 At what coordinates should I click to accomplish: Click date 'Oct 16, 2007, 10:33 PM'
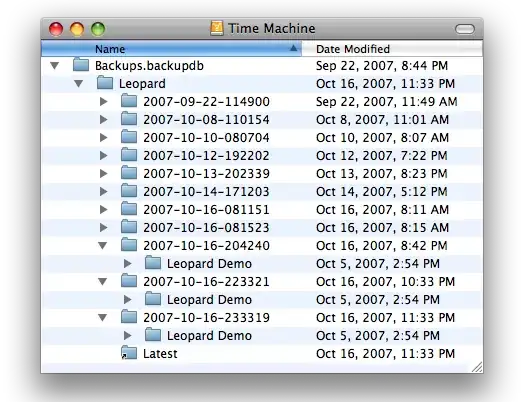tap(385, 282)
